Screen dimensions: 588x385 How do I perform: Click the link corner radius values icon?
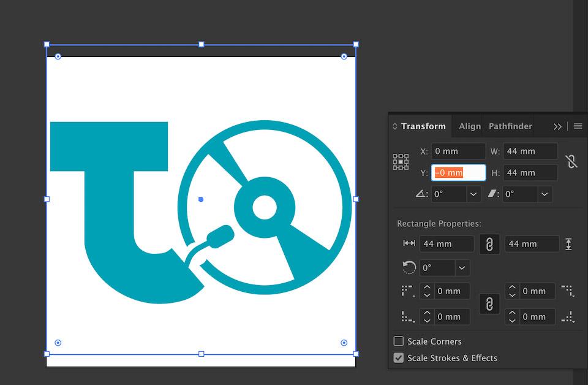(x=489, y=304)
